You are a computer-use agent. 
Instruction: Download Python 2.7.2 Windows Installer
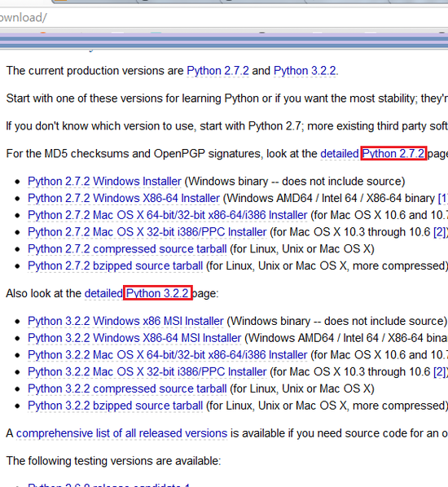point(104,182)
